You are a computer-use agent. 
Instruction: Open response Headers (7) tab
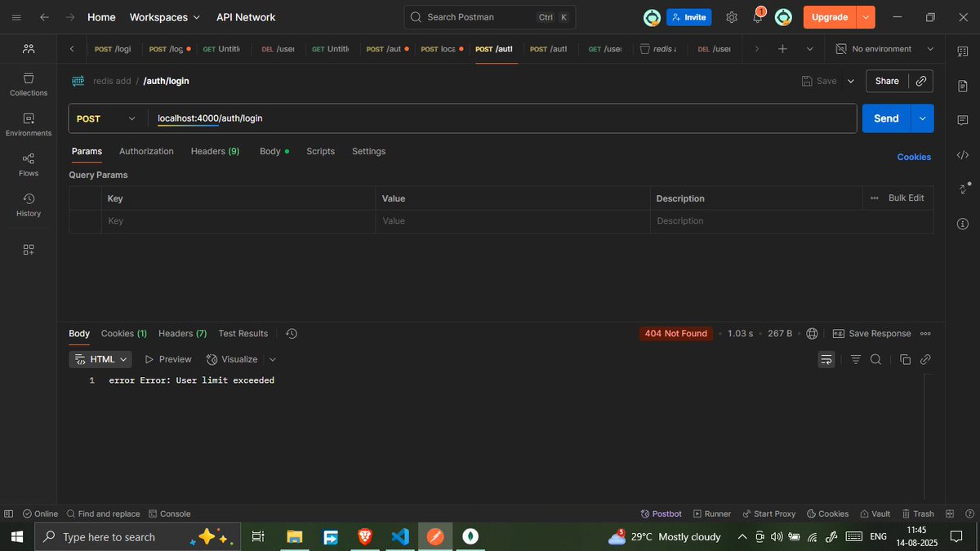click(182, 334)
